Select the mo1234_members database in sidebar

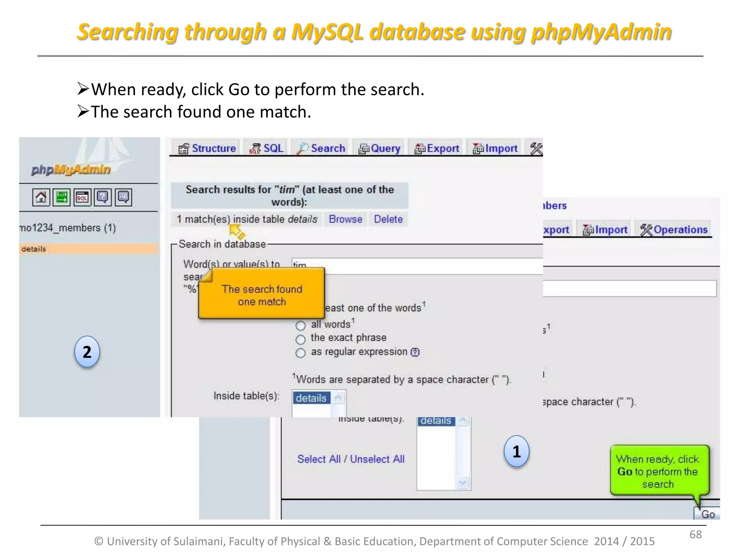click(68, 228)
